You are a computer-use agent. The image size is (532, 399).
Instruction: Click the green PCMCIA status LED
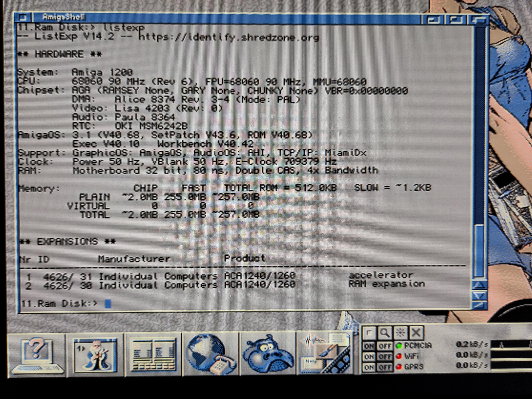point(399,346)
